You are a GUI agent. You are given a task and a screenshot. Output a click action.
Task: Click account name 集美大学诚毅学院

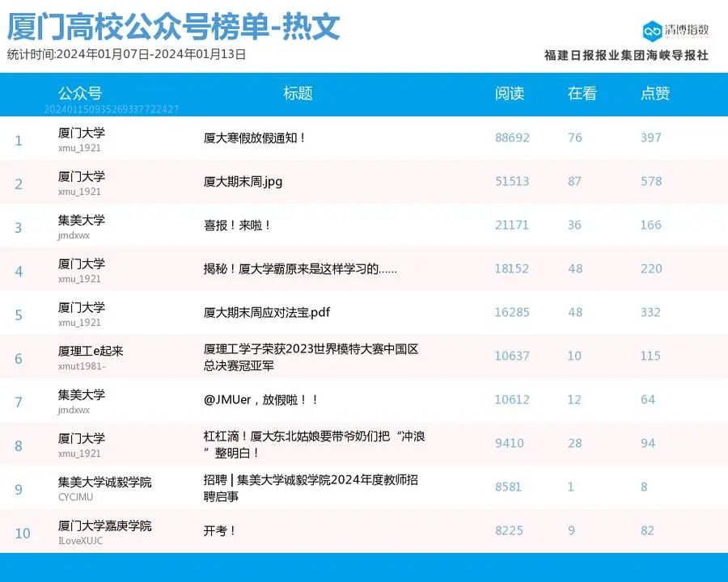105,482
